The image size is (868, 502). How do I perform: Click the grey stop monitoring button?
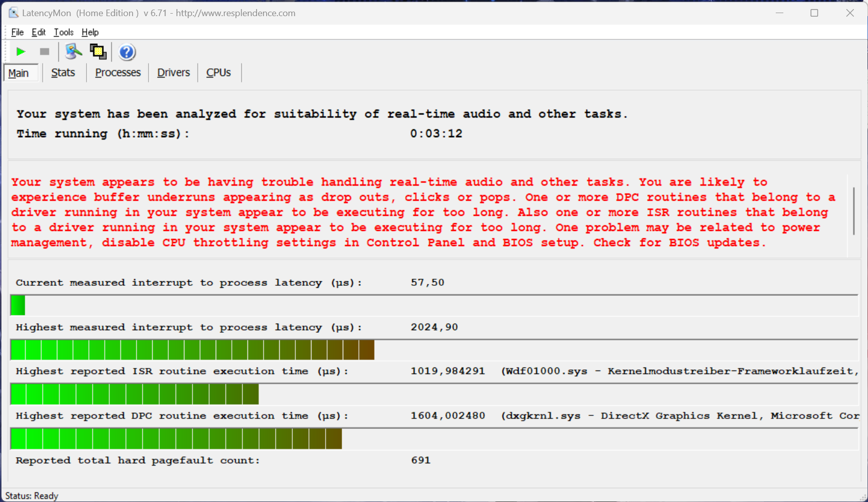pyautogui.click(x=44, y=51)
